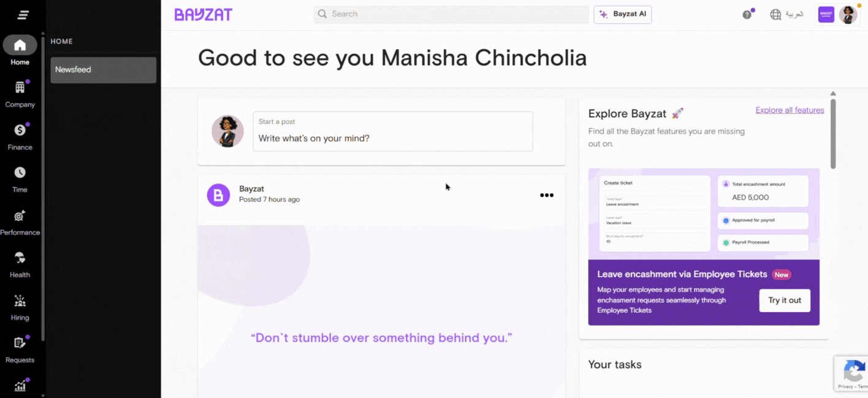Focus the Search field in header

tap(451, 14)
